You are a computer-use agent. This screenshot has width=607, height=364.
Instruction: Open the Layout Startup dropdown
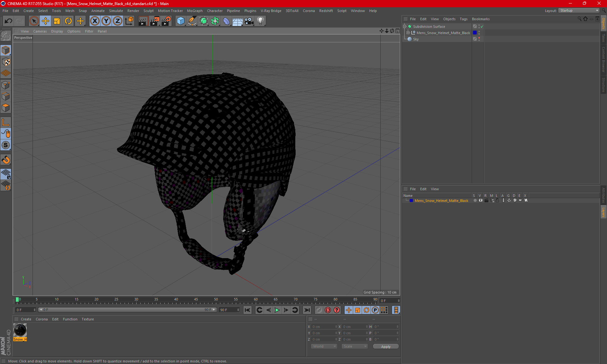tap(579, 10)
